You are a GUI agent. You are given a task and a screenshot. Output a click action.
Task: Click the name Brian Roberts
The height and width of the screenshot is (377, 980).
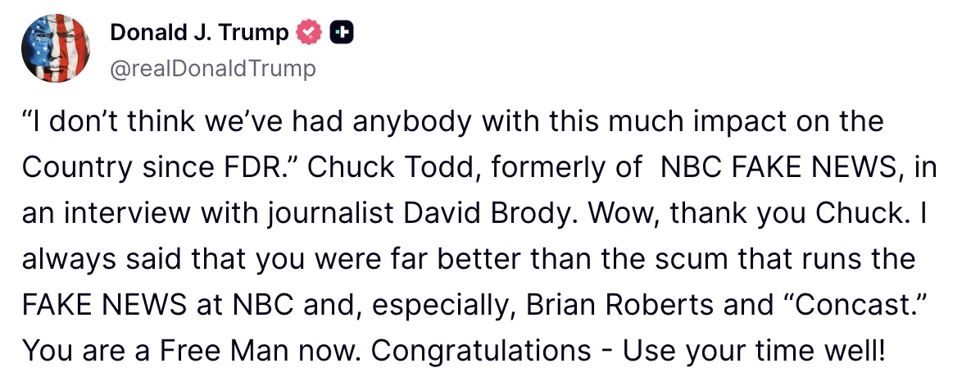click(619, 304)
